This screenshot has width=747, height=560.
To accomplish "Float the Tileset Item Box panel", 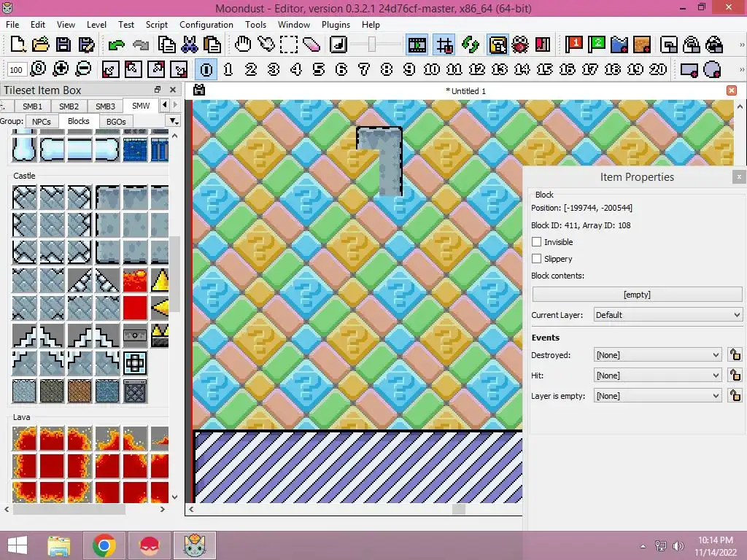I will (x=158, y=90).
